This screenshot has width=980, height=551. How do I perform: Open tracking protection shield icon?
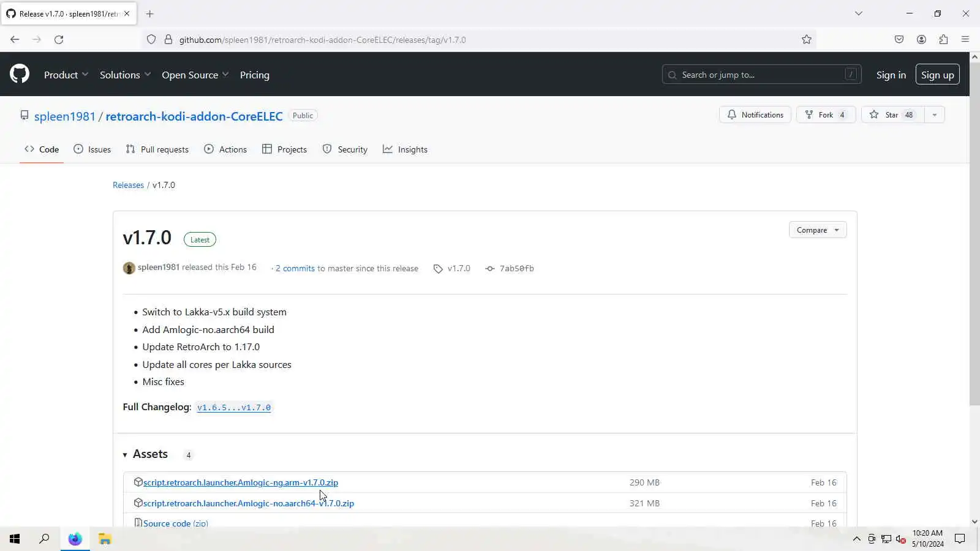pos(151,40)
